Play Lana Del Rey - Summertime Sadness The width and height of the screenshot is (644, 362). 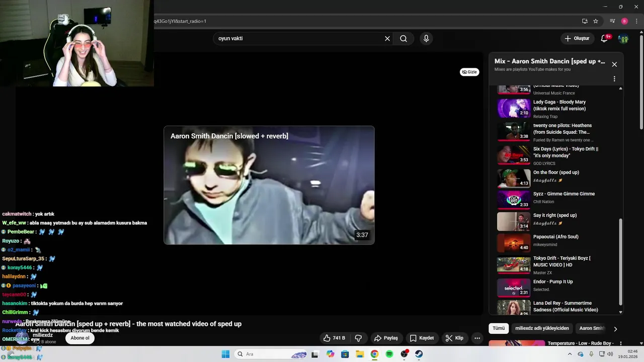click(557, 307)
